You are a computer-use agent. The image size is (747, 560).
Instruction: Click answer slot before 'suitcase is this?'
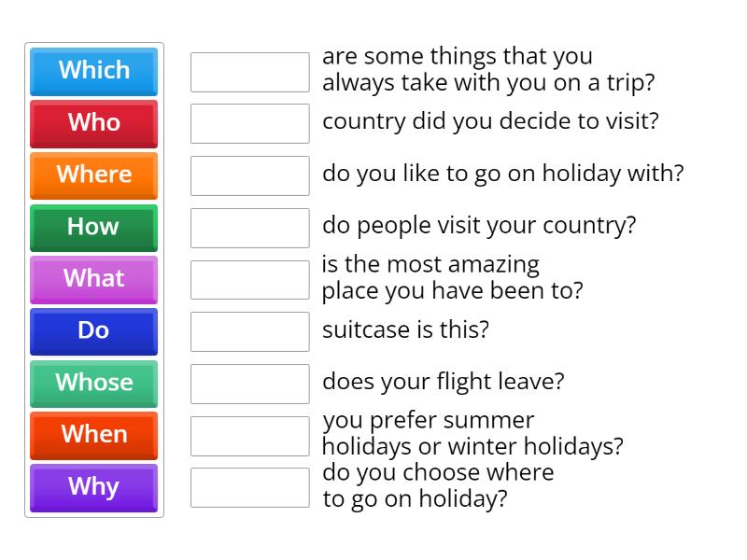(250, 332)
